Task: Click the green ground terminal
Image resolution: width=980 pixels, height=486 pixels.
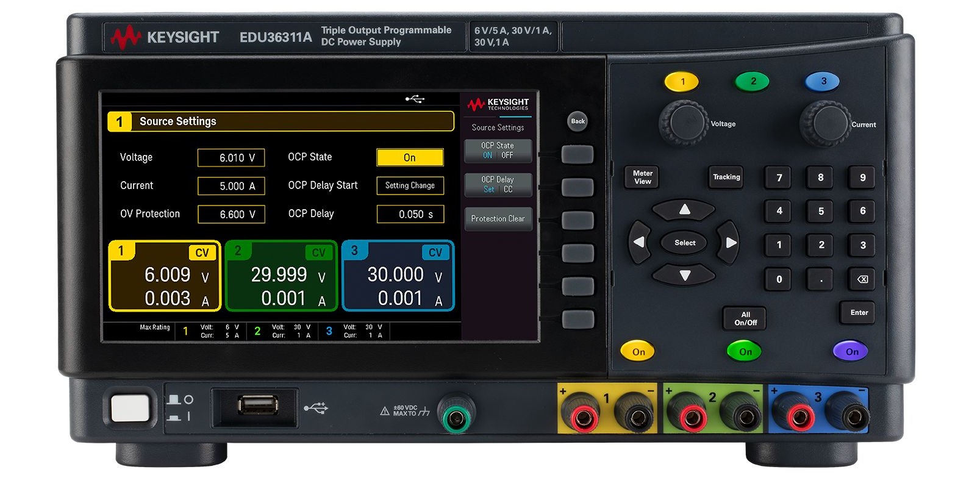Action: tap(456, 415)
